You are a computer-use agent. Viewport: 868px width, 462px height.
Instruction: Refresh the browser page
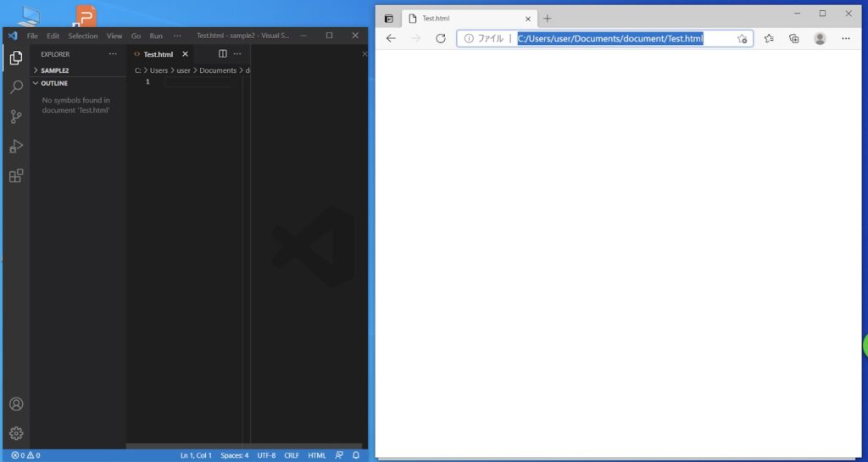pyautogui.click(x=441, y=38)
